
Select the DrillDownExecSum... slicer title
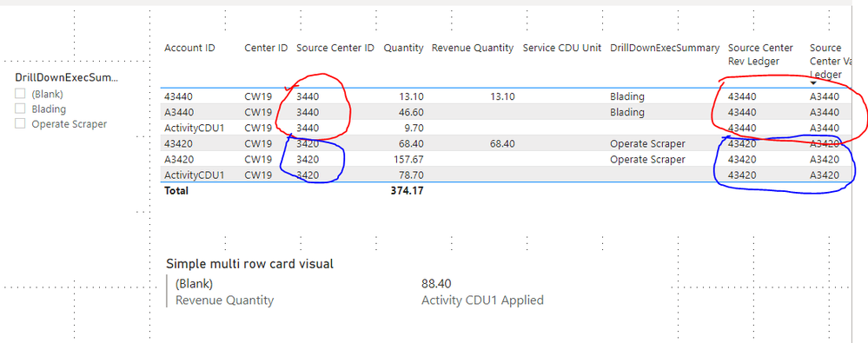coord(66,77)
